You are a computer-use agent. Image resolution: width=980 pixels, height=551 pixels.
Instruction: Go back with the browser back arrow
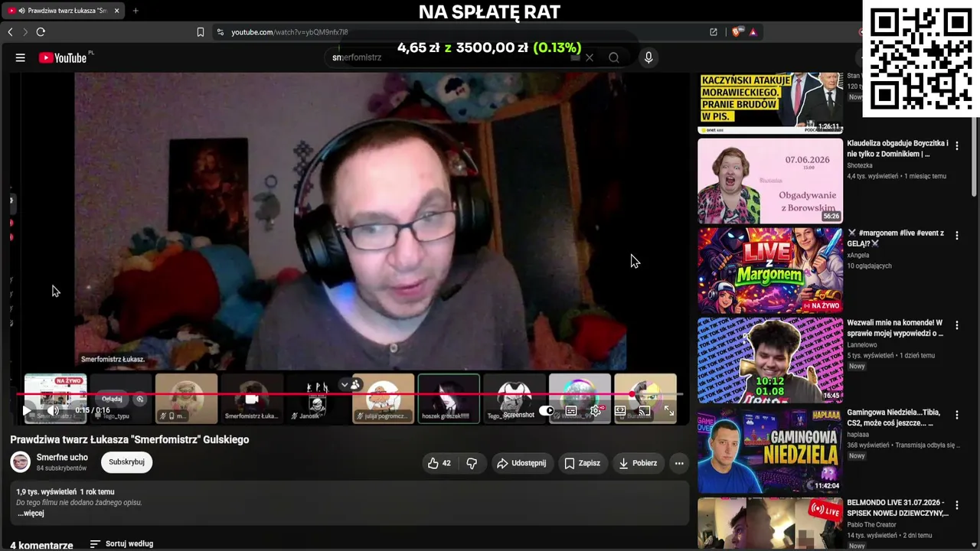(x=10, y=32)
